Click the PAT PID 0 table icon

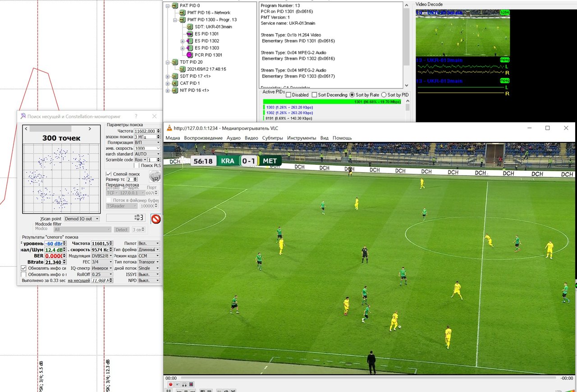click(x=174, y=6)
